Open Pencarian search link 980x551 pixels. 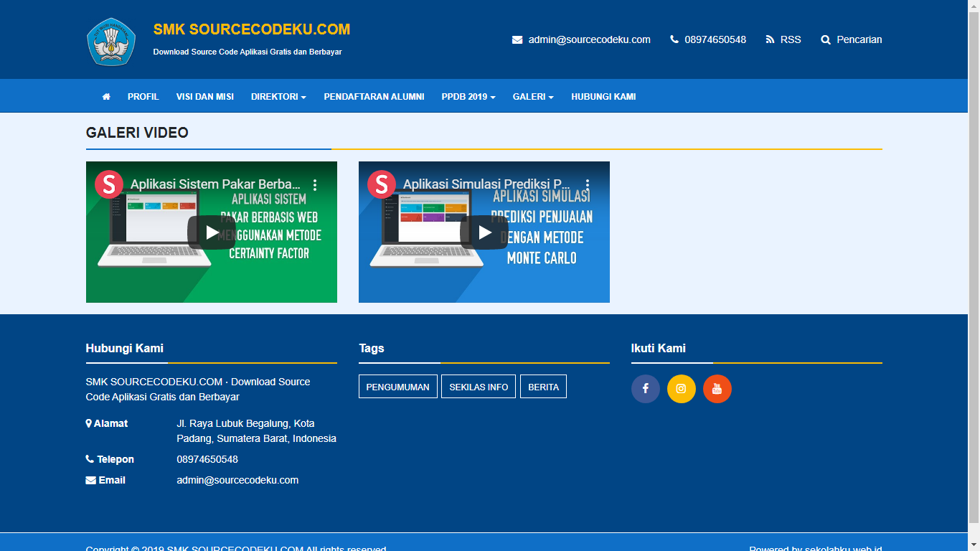[x=859, y=39]
